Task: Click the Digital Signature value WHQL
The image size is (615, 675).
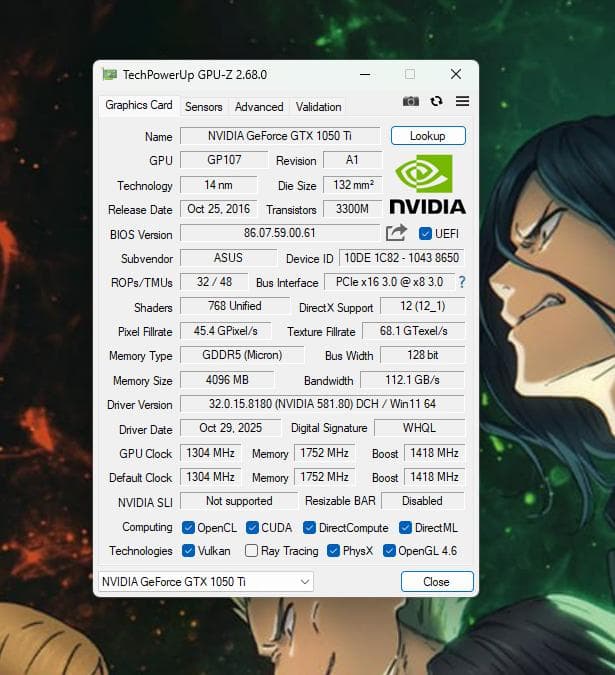Action: 420,428
